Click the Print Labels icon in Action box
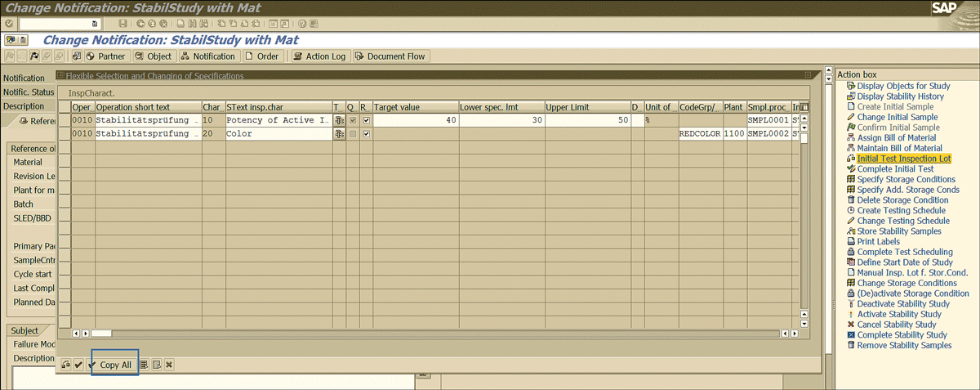The image size is (980, 390). (851, 241)
